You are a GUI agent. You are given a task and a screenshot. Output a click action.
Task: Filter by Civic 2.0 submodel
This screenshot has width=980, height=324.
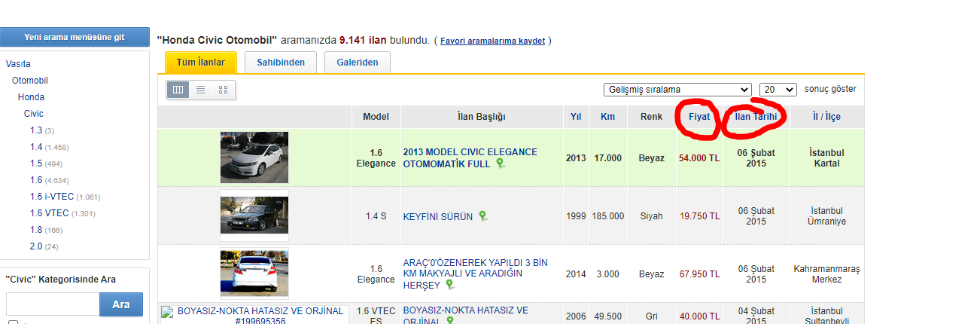coord(36,246)
